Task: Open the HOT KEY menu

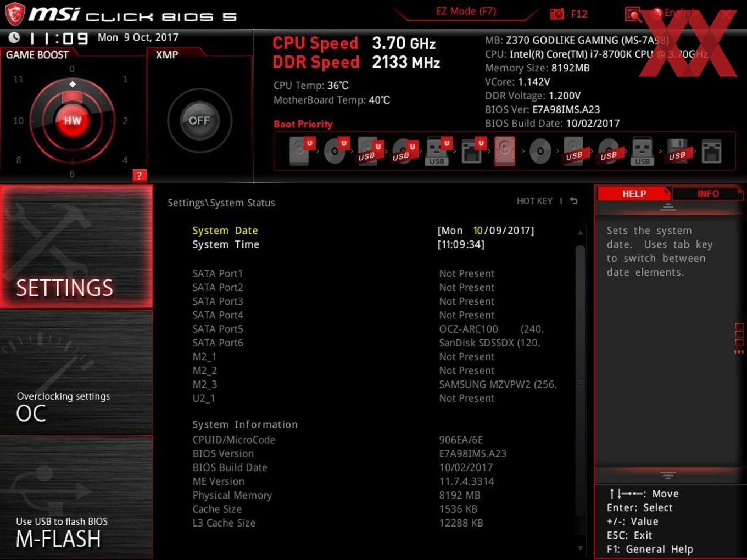Action: (534, 201)
